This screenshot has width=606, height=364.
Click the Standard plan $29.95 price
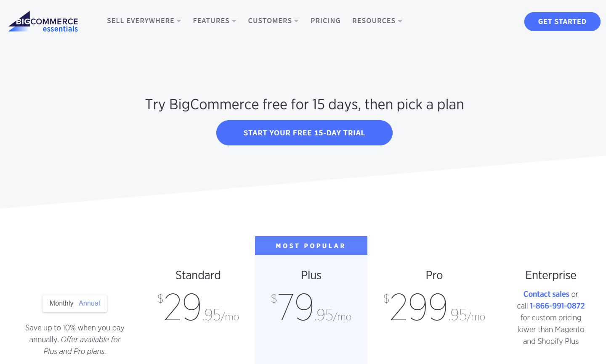[198, 307]
